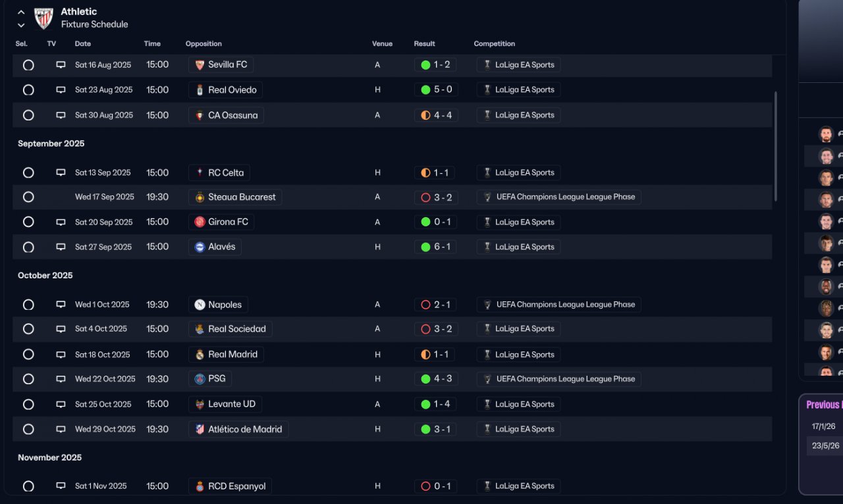Select the Real Oviedo fixture radio button
Image resolution: width=843 pixels, height=504 pixels.
click(x=28, y=90)
